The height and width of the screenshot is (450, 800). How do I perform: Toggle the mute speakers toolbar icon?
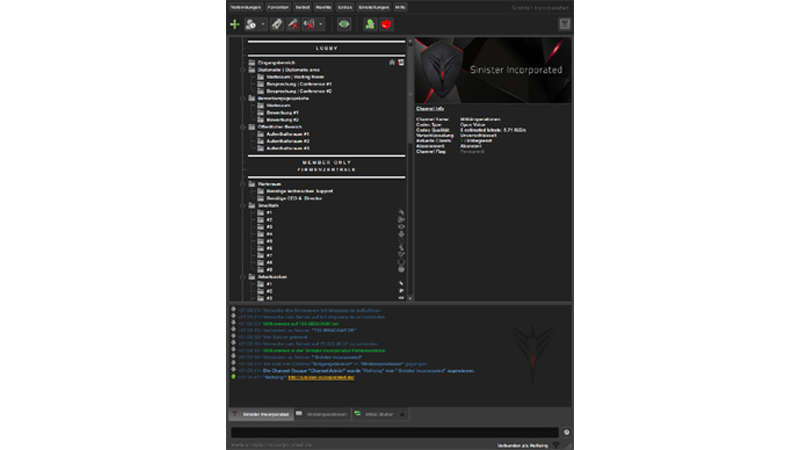[x=309, y=23]
